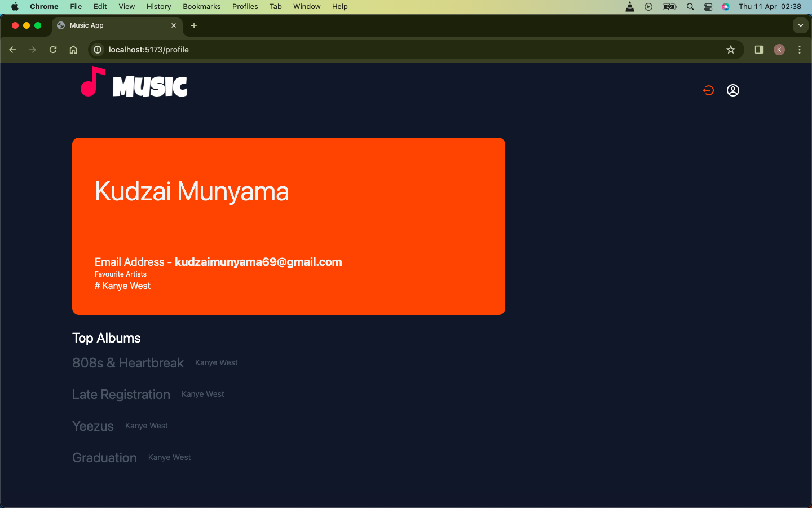
Task: Open the Window menu
Action: (307, 7)
